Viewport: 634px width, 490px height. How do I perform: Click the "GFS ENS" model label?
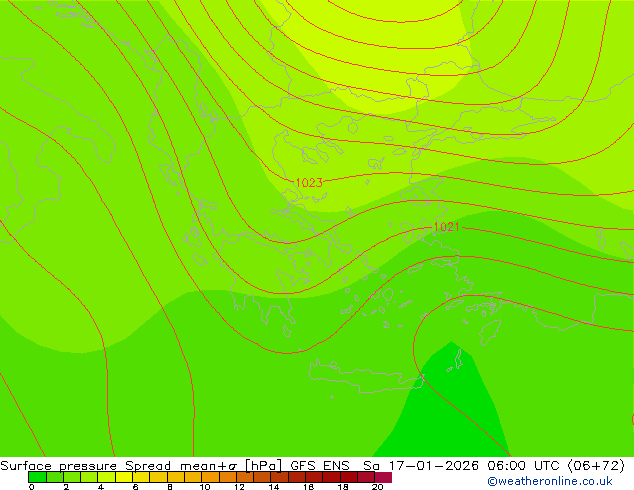(320, 466)
